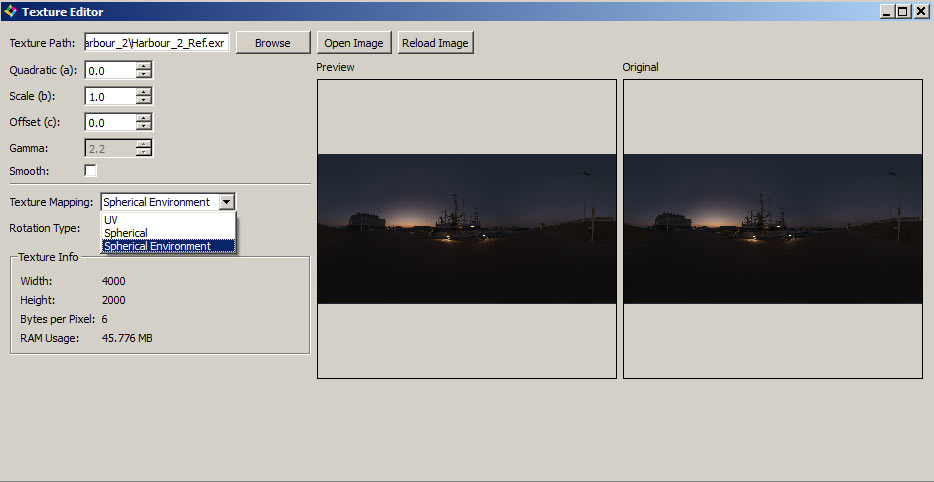
Task: Maximize the Texture Editor window
Action: click(903, 12)
